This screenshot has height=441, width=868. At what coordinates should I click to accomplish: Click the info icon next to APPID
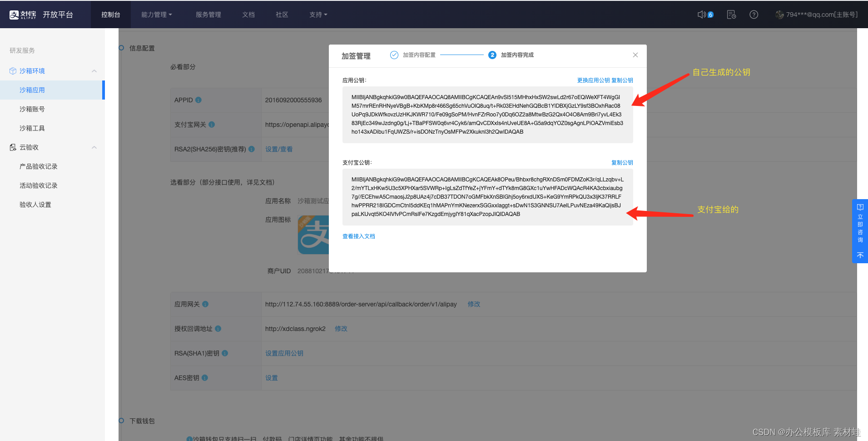[198, 100]
